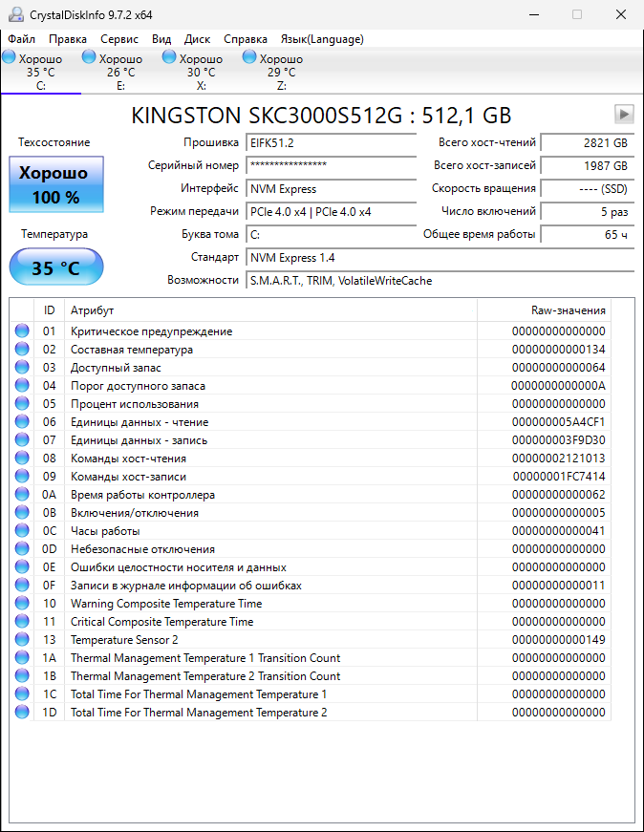The image size is (644, 832).
Task: Click the ID column header
Action: pyautogui.click(x=50, y=310)
